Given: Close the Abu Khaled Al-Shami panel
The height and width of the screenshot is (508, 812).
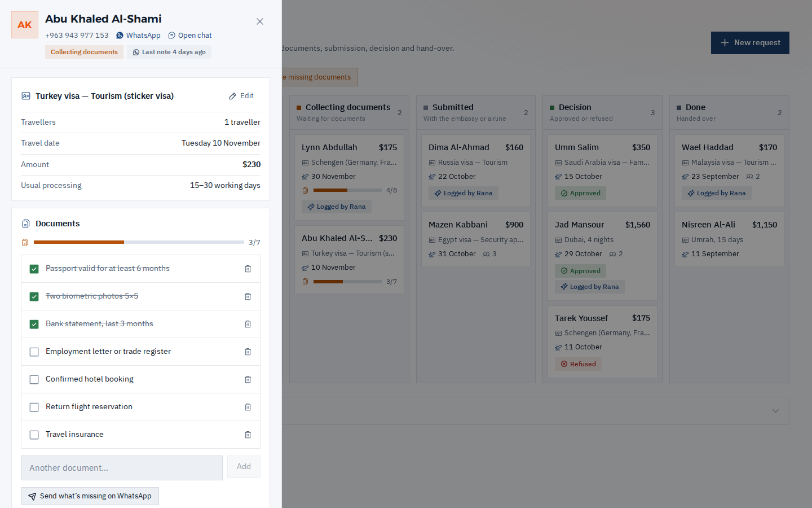Looking at the screenshot, I should (x=260, y=21).
